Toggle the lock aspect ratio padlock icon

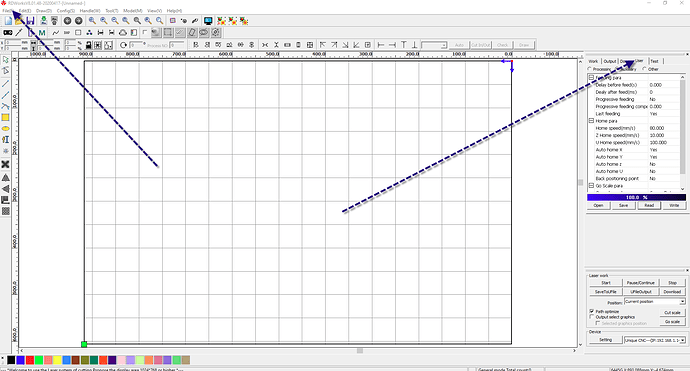click(88, 45)
